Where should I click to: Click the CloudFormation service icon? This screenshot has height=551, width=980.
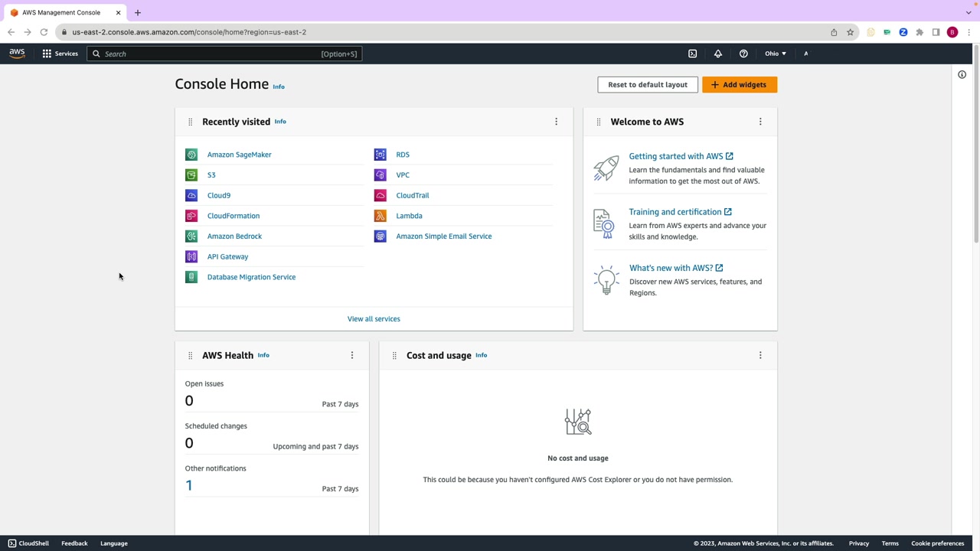tap(191, 216)
